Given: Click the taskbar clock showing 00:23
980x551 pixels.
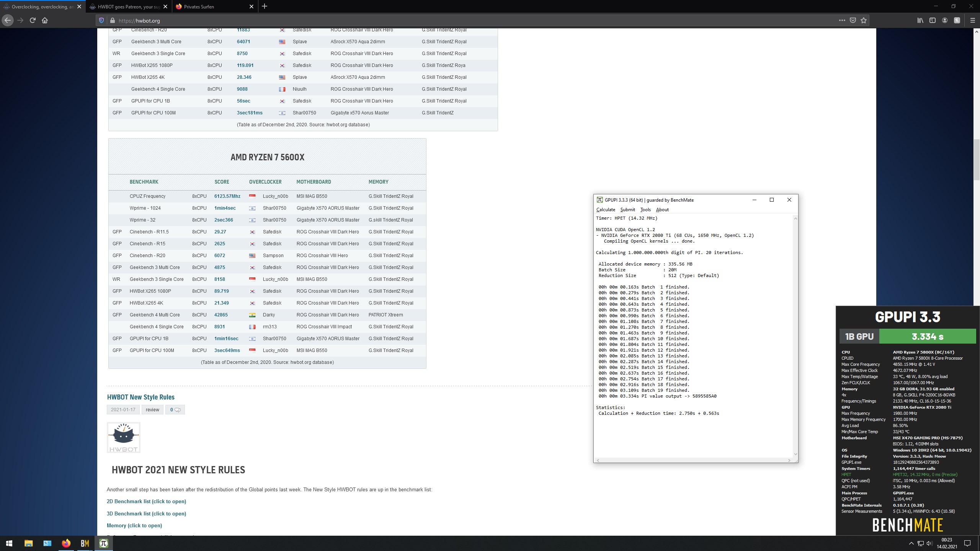Looking at the screenshot, I should click(x=947, y=543).
